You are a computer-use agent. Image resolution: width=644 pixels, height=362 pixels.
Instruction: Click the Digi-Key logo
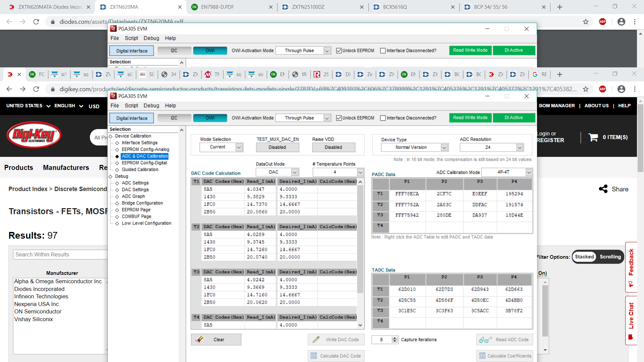tap(34, 135)
